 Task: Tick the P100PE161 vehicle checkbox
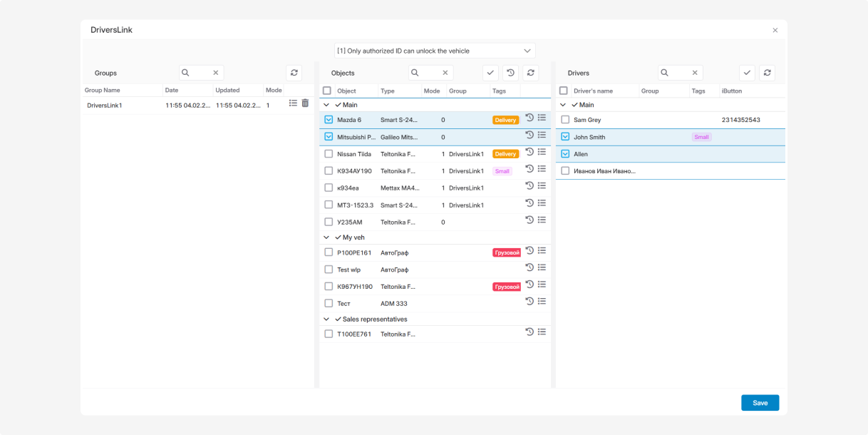[x=329, y=252]
